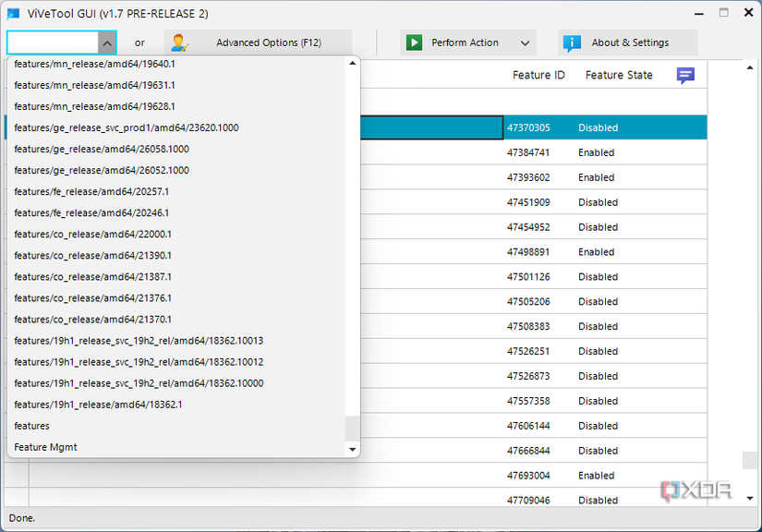This screenshot has height=532, width=762.
Task: Click the ViVeTool logo icon in title bar
Action: 13,13
